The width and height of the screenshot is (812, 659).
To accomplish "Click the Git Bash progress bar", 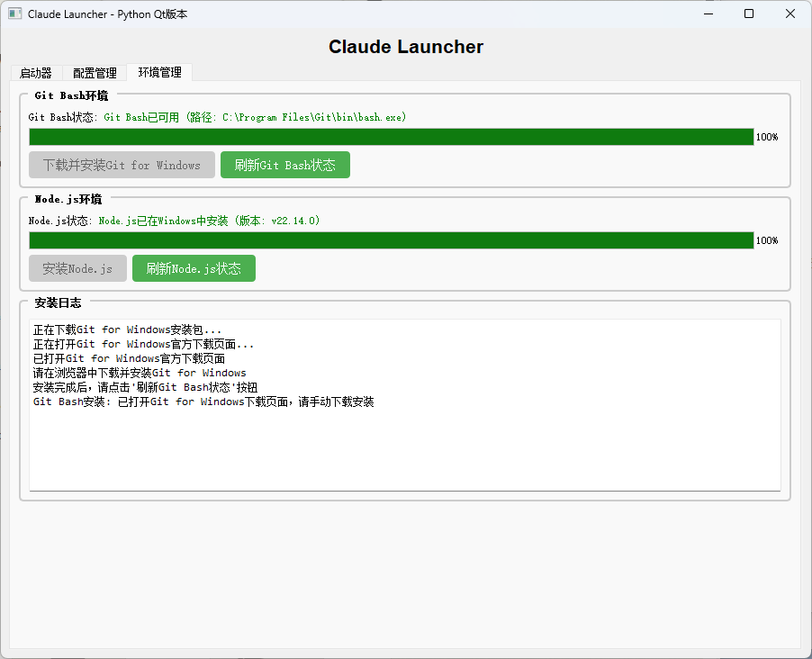I will point(391,137).
